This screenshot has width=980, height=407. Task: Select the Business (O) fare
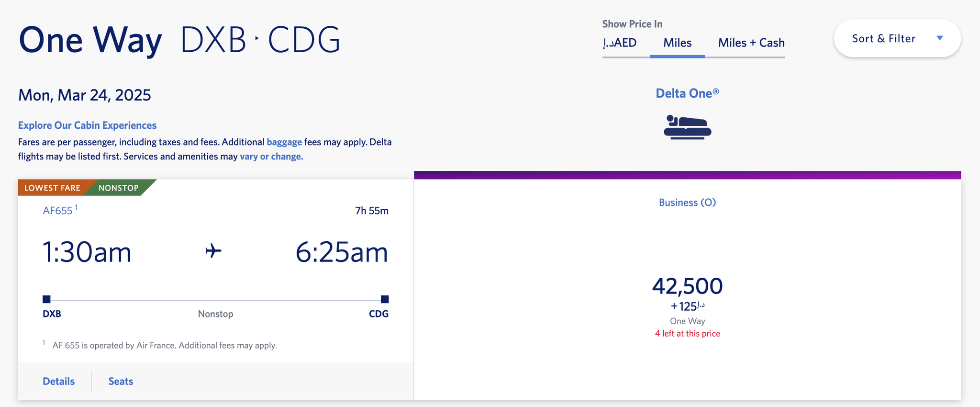[x=687, y=202]
